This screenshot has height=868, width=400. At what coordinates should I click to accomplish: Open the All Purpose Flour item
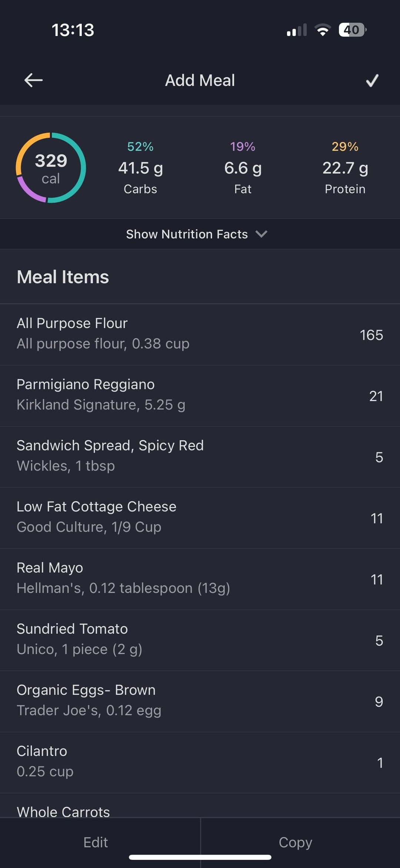(x=200, y=334)
